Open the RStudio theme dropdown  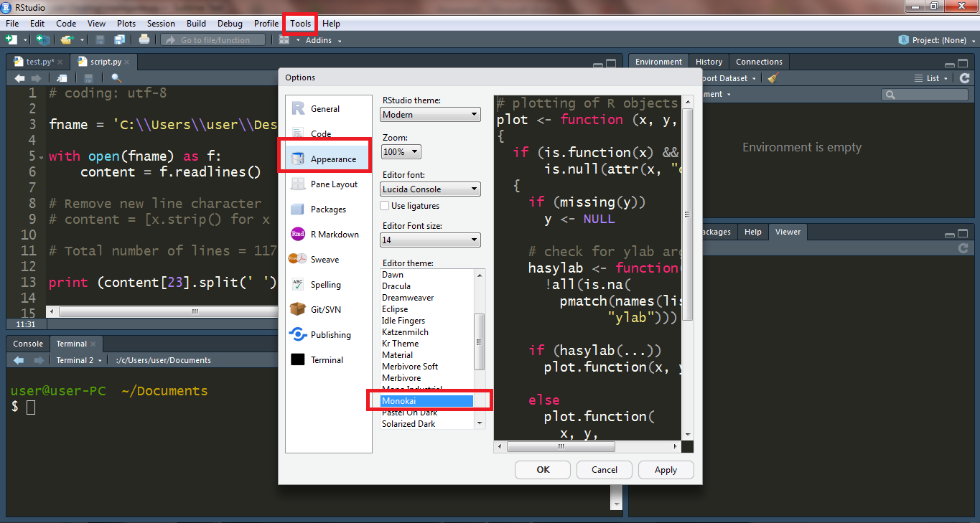point(429,114)
